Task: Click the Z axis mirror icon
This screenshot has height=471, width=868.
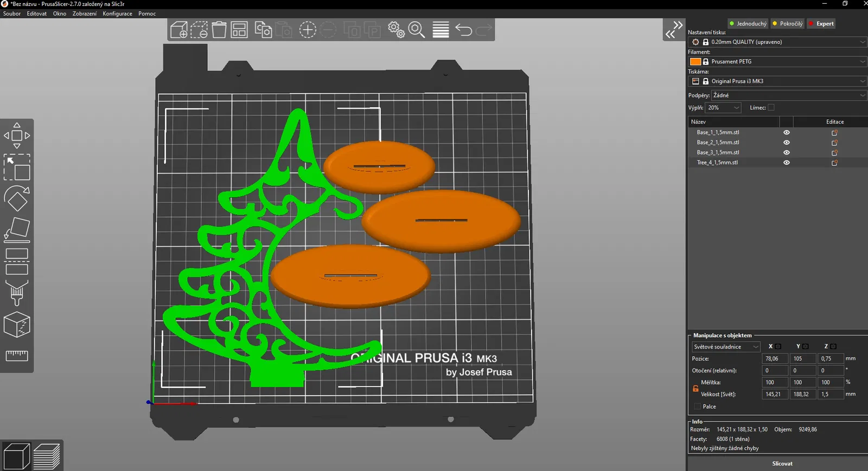Action: (x=833, y=346)
